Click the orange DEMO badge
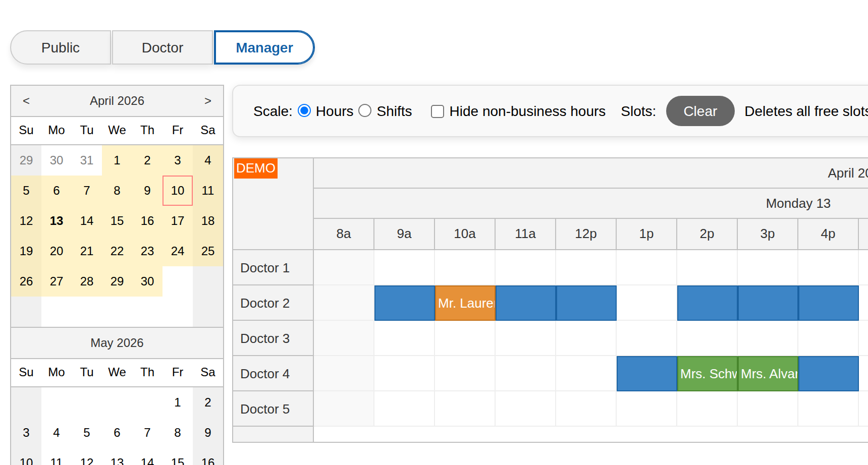868x465 pixels. (255, 168)
